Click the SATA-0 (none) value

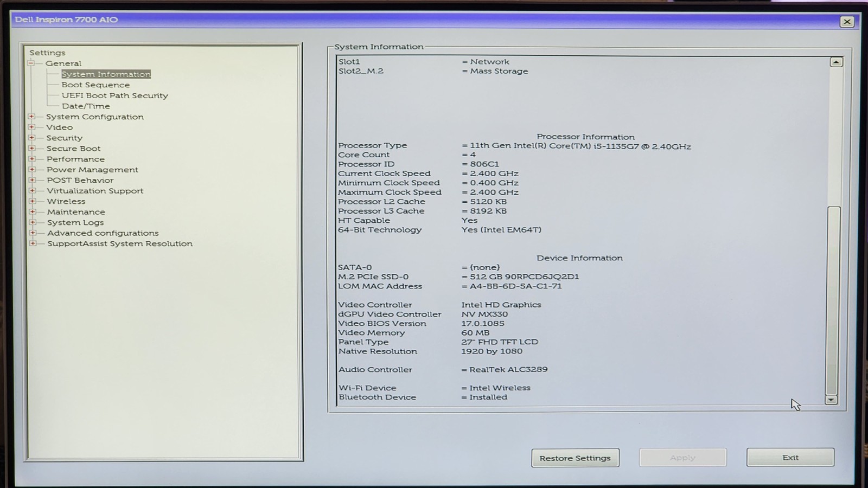pyautogui.click(x=484, y=267)
